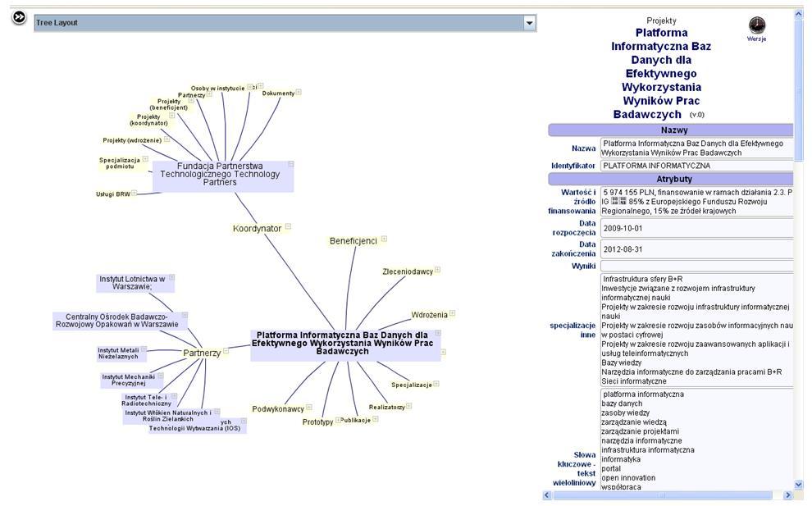Click the details panel scroll down arrow
This screenshot has height=506, width=812.
coord(798,483)
